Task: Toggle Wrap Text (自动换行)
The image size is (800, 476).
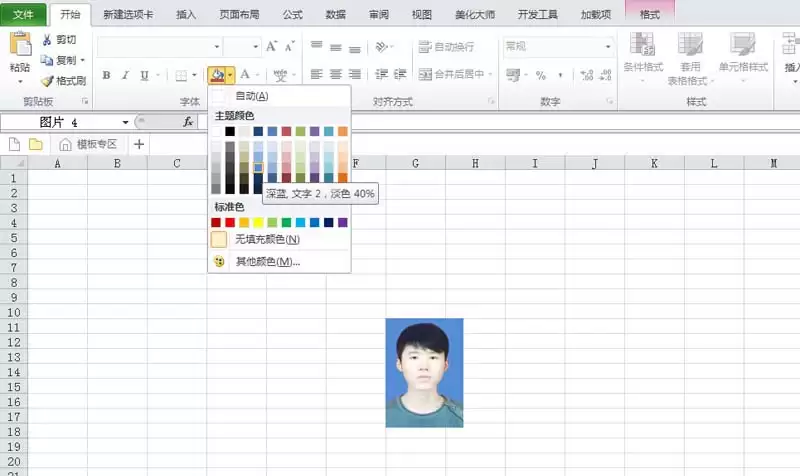Action: pos(446,47)
